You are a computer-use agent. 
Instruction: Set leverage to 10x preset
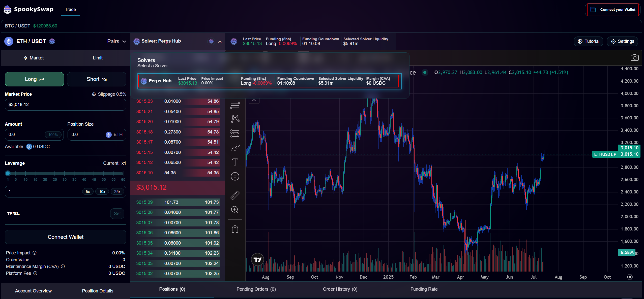point(102,191)
